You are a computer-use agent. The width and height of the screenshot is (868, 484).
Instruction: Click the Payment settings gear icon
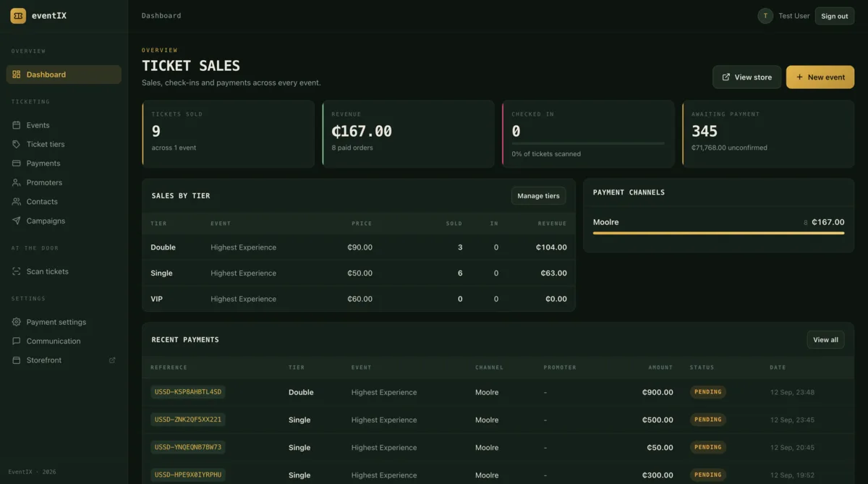pos(17,322)
